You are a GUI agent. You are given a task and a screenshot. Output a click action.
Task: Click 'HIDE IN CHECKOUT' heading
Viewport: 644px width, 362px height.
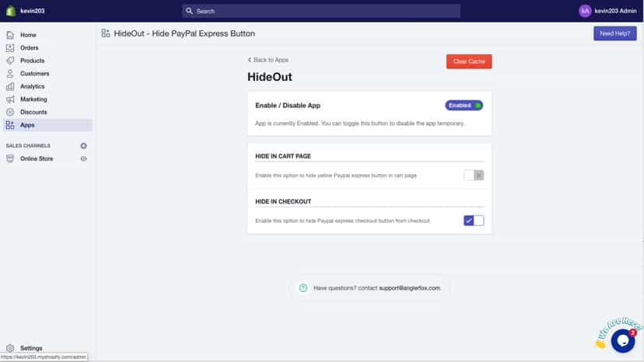pyautogui.click(x=283, y=201)
